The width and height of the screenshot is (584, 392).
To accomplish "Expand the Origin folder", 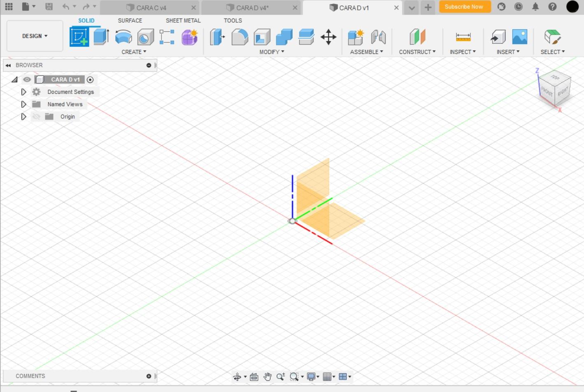I will 23,117.
